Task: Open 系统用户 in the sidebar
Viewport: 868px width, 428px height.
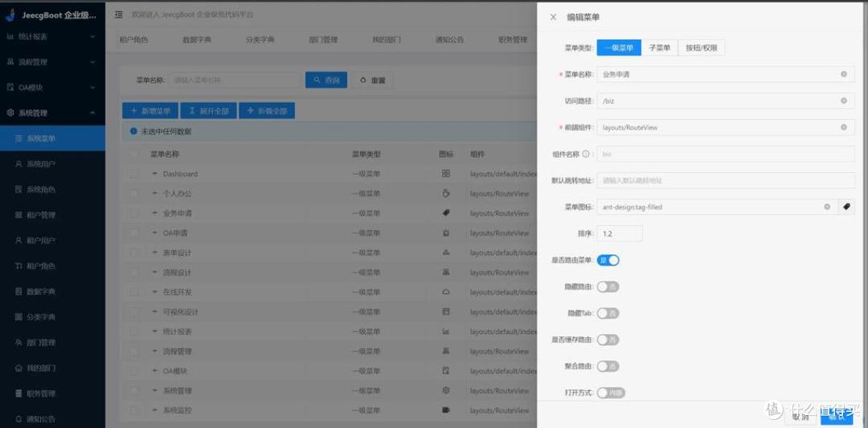Action: point(52,163)
